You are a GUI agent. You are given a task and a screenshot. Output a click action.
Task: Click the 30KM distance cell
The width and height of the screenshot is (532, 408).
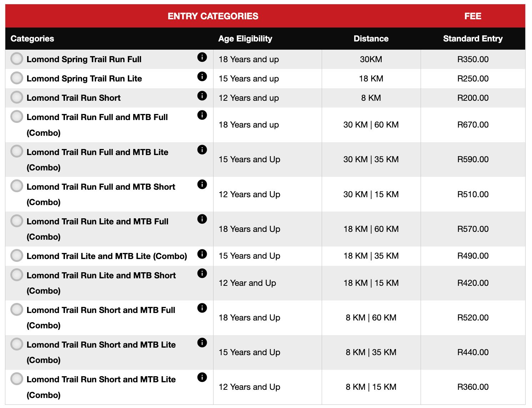coord(371,59)
